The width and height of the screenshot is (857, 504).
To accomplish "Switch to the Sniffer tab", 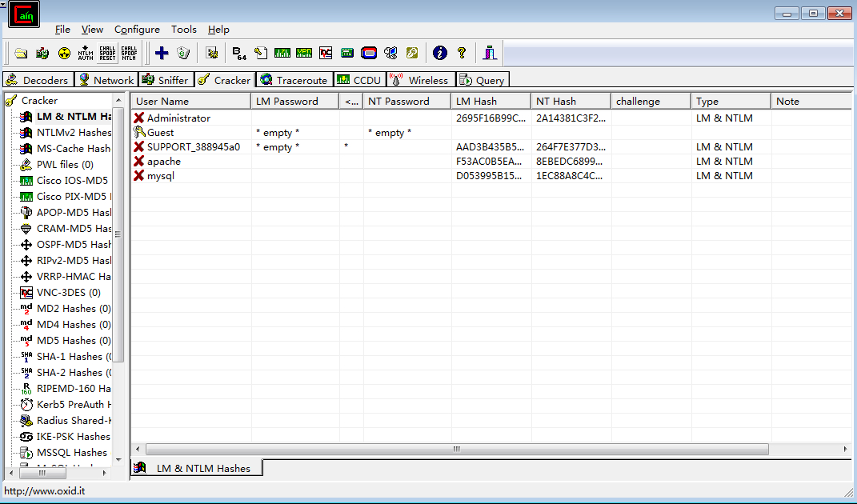I will coord(166,80).
